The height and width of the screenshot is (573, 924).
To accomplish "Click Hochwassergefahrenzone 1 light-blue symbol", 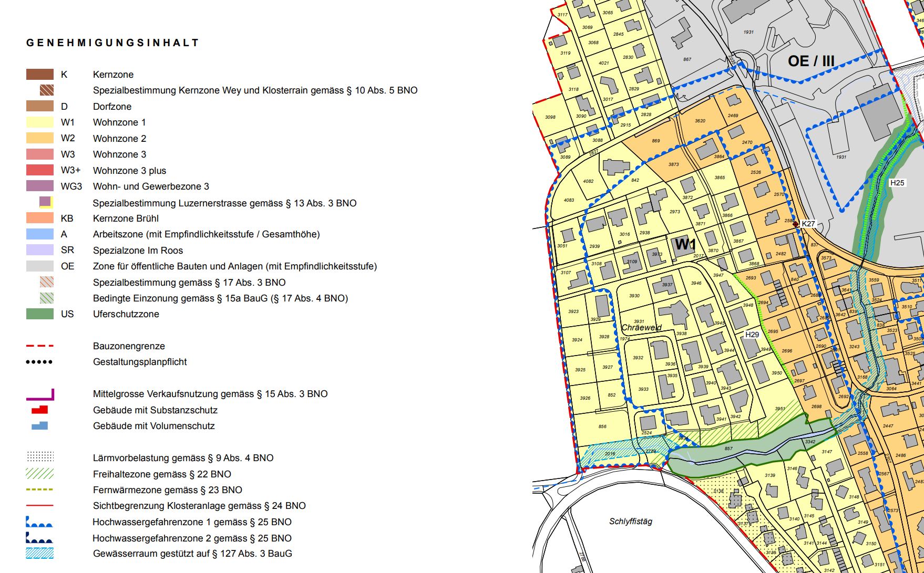I will click(39, 522).
